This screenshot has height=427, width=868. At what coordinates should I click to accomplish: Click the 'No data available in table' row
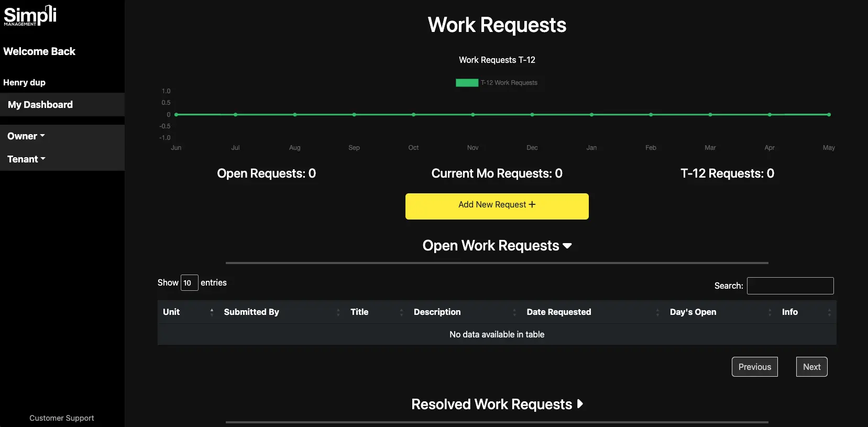(497, 334)
